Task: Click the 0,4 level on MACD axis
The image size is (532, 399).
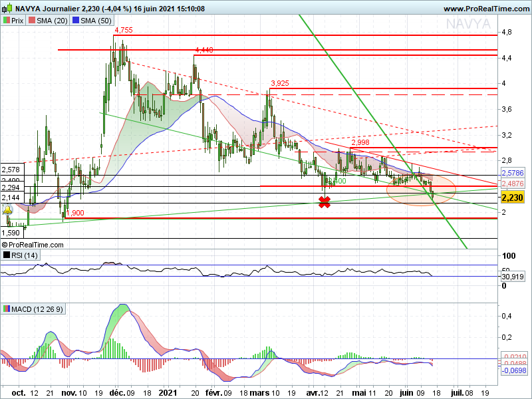Action: pyautogui.click(x=507, y=316)
